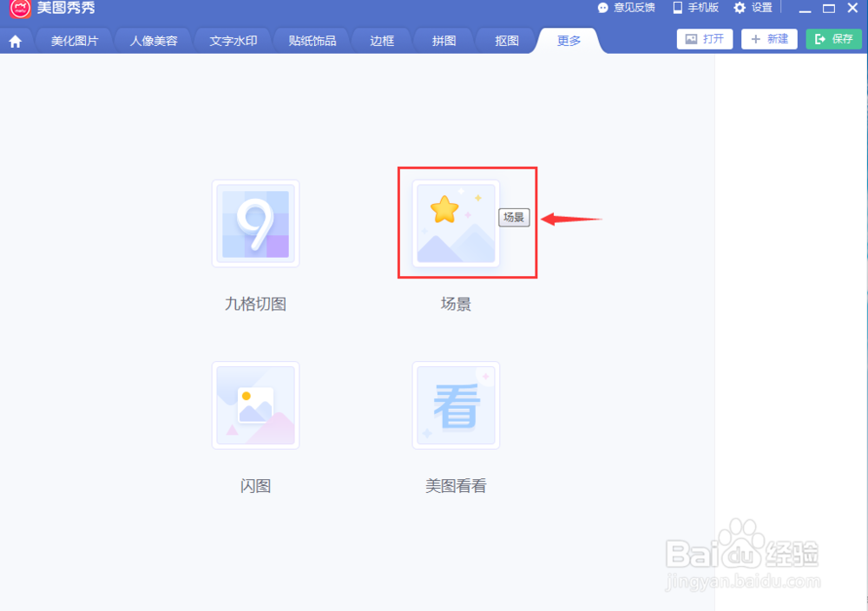The height and width of the screenshot is (611, 868).
Task: Switch to the 美化图片 tab
Action: (x=74, y=39)
